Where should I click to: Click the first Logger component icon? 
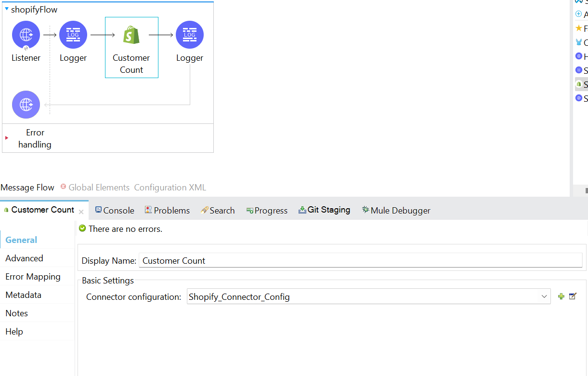(x=73, y=35)
